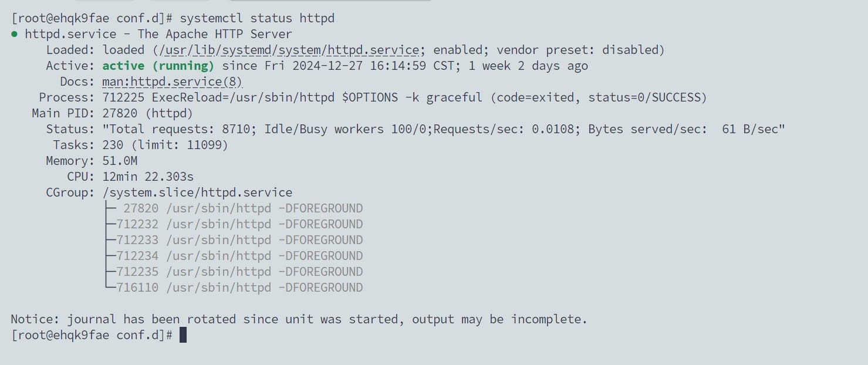Select the process 712233 tree entry
The height and width of the screenshot is (365, 868).
click(x=239, y=240)
